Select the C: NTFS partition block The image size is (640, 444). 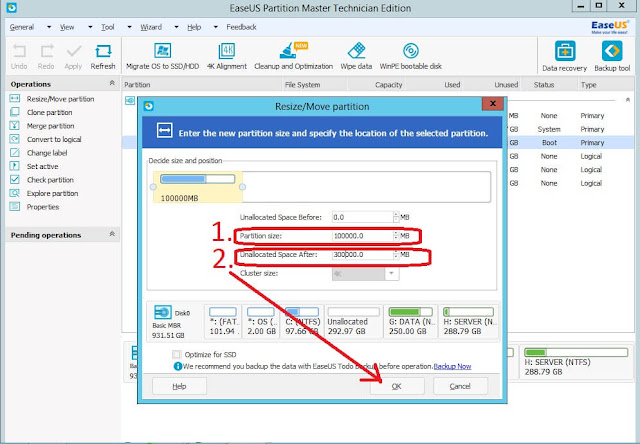[302, 322]
